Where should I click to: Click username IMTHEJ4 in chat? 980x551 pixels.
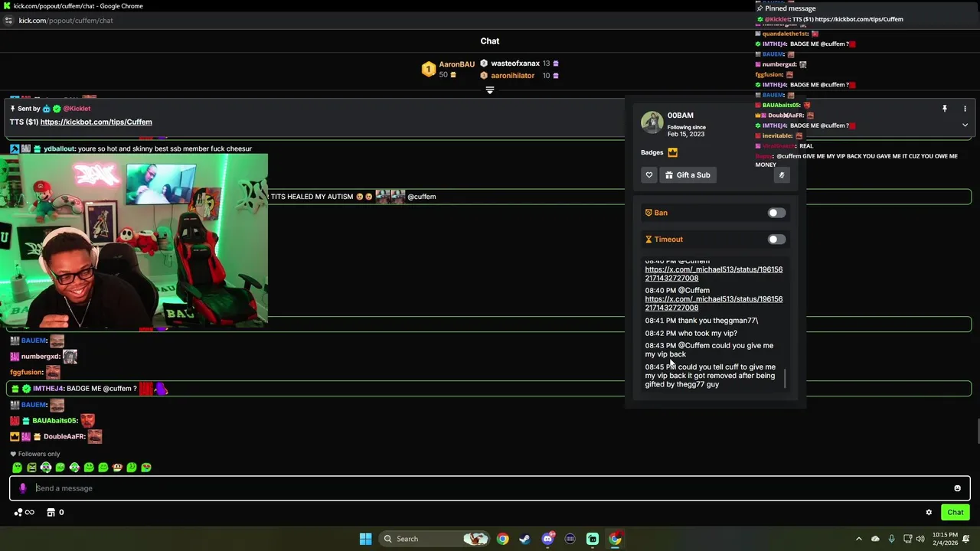[x=47, y=389]
